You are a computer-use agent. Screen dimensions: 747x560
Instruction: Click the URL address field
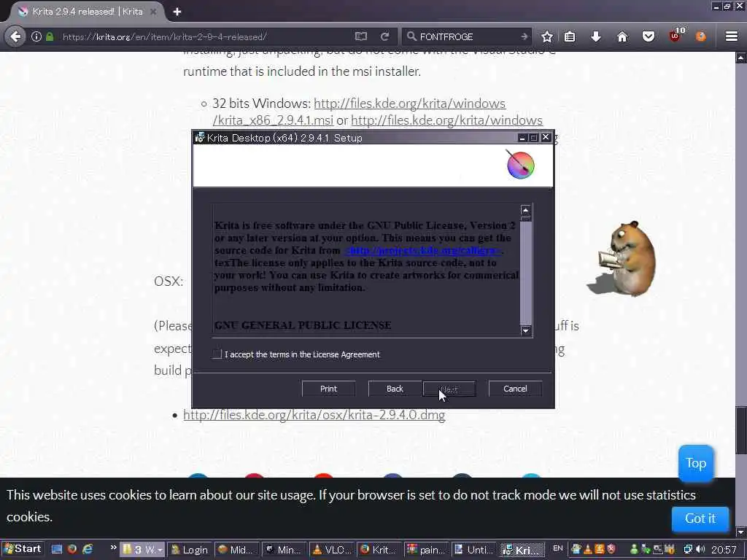[205, 36]
